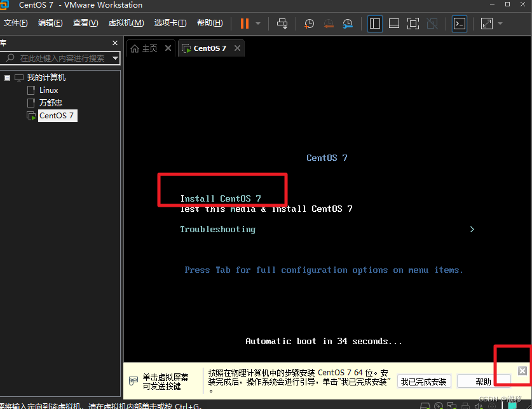
Task: Open the 帮助(H) menu
Action: tap(210, 23)
